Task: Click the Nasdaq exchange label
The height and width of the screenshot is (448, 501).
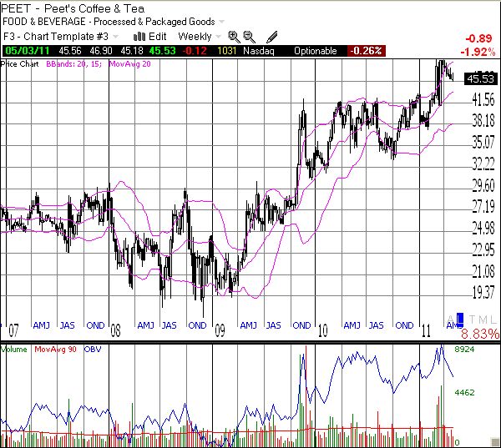Action: (259, 51)
